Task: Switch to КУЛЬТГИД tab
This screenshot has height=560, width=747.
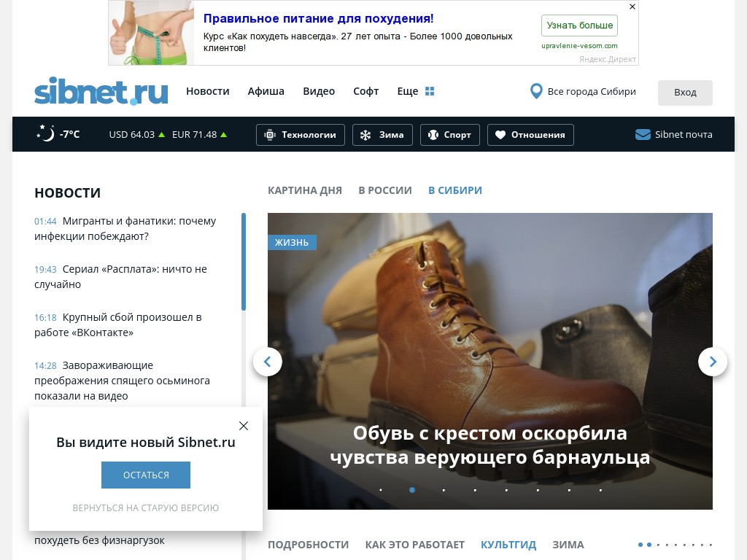Action: tap(508, 545)
